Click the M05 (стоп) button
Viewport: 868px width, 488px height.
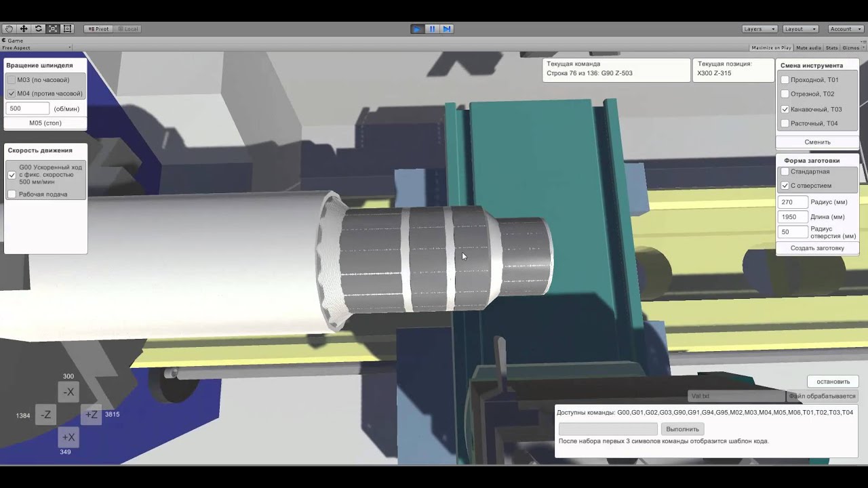[x=45, y=123]
